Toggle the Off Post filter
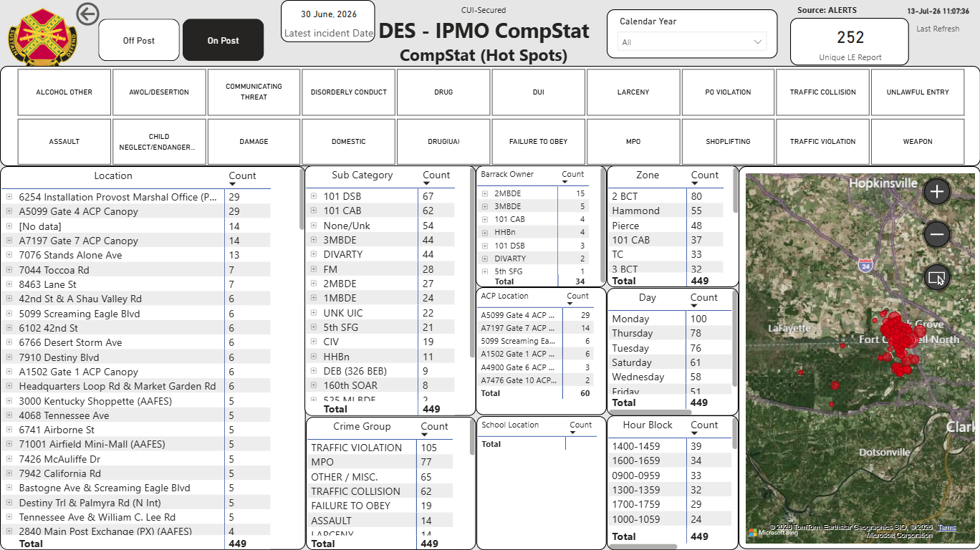This screenshot has height=550, width=980. pyautogui.click(x=139, y=41)
